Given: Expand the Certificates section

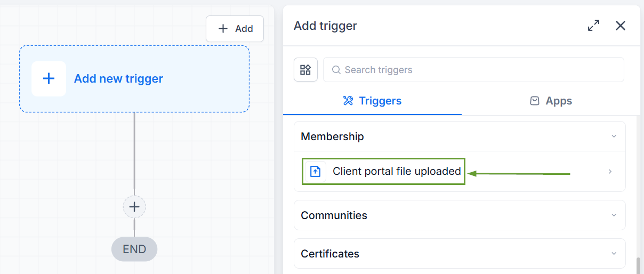Looking at the screenshot, I should click(460, 254).
